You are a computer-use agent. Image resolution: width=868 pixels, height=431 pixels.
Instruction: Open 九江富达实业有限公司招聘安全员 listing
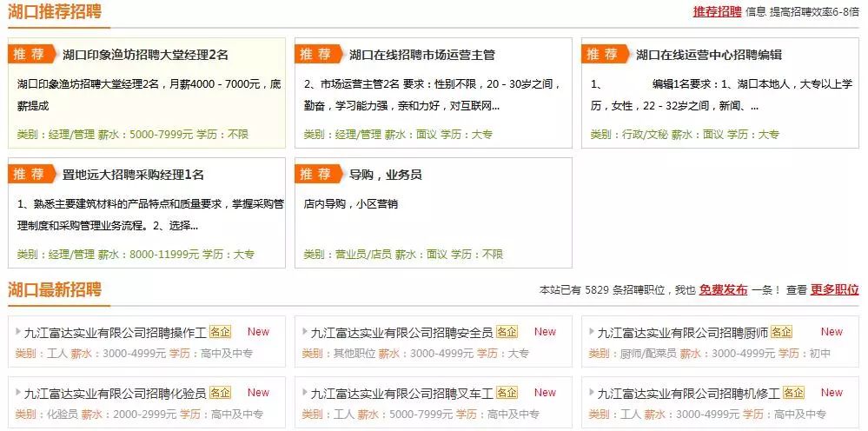(x=401, y=333)
